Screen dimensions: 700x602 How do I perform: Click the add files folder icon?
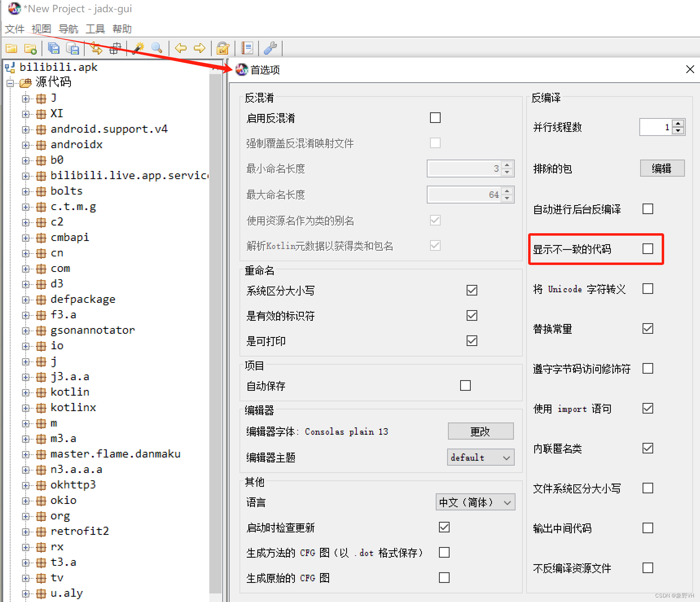(x=31, y=48)
